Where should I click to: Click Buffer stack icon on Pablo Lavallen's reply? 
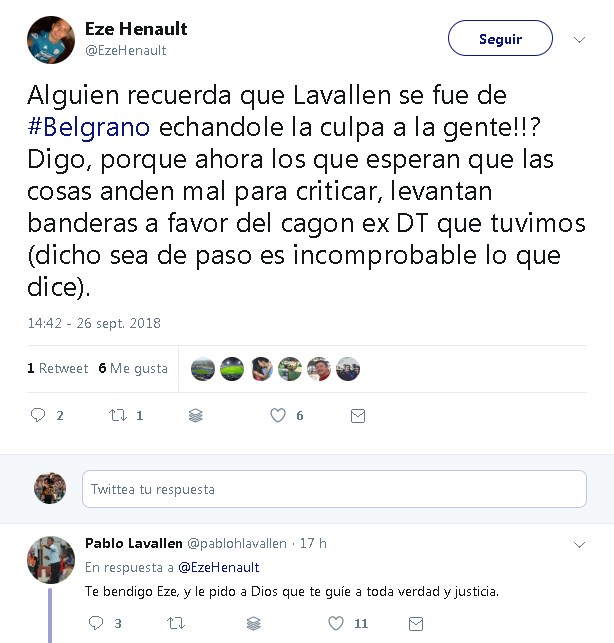coord(253,624)
